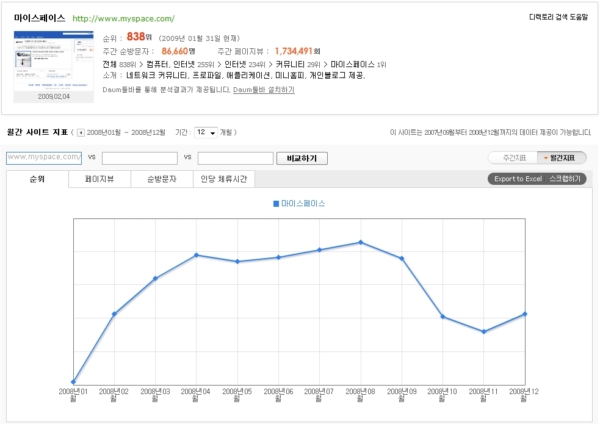Click the 2009.02.04 thumbnail date caption
600x424 pixels.
[54, 96]
